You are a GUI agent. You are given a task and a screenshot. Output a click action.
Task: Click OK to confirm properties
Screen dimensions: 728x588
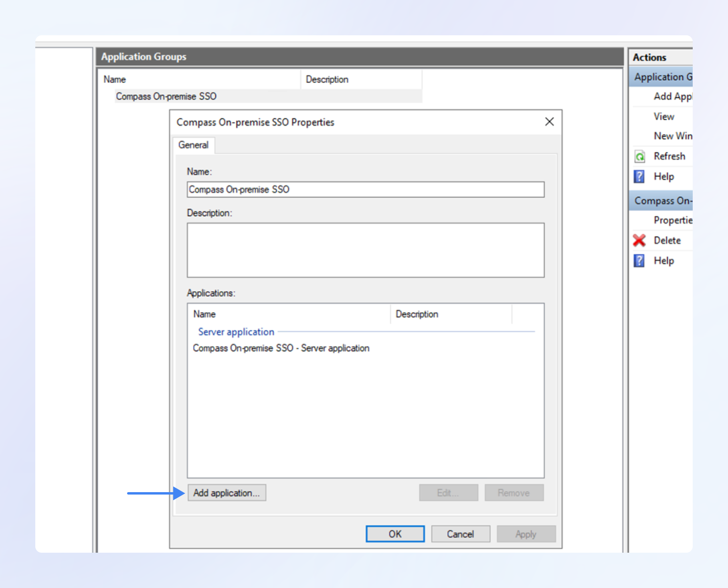click(x=395, y=534)
